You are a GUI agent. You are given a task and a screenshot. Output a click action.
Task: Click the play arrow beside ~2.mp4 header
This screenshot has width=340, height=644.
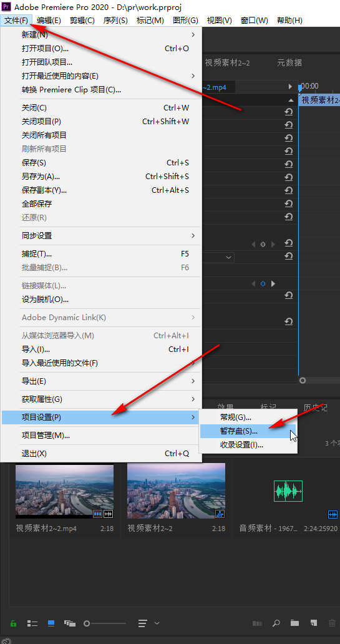290,87
